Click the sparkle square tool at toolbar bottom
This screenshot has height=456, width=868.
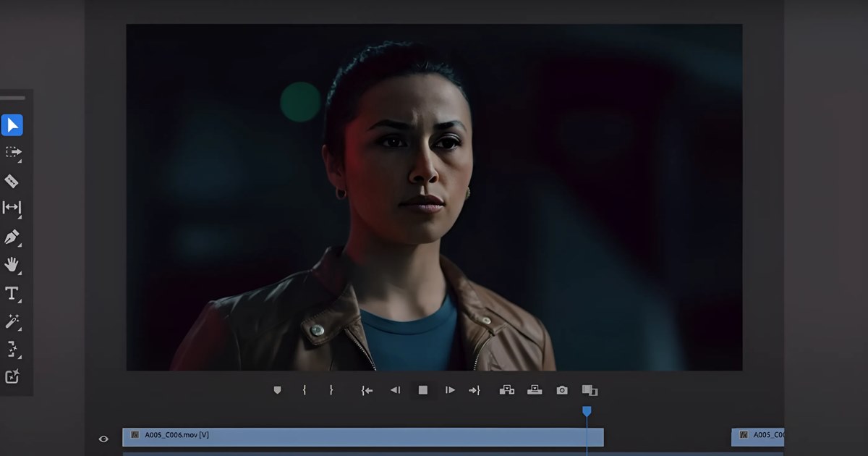point(12,376)
